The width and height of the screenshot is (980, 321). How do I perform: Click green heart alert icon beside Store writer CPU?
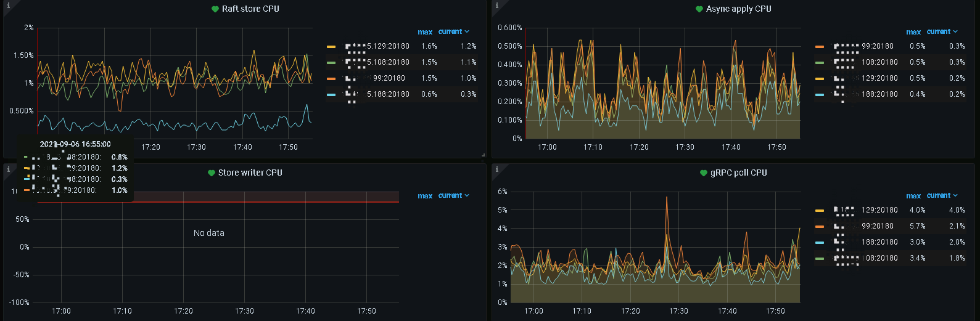coord(212,173)
